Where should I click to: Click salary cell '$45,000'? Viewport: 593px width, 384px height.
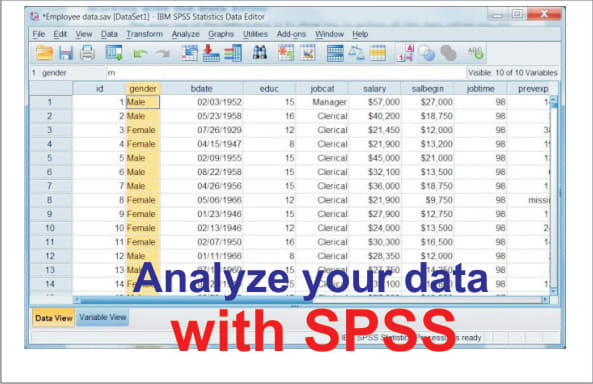375,158
